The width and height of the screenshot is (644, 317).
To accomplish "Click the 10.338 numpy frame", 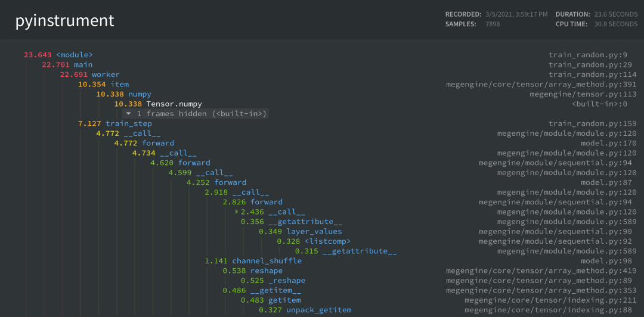I will click(123, 94).
